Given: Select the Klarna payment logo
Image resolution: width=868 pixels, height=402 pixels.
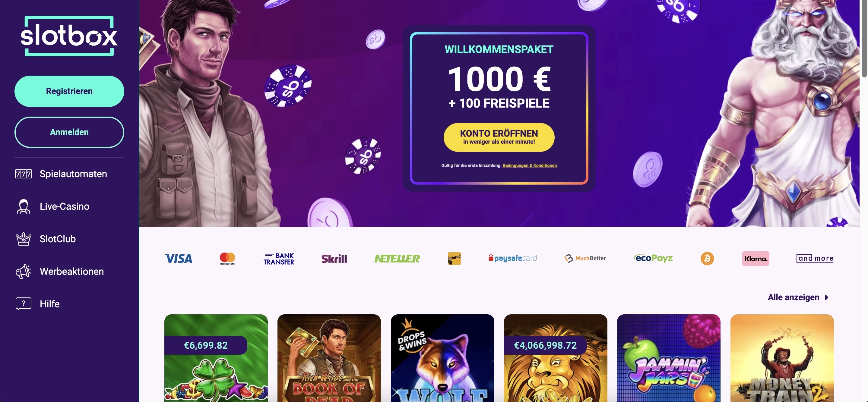Looking at the screenshot, I should coord(756,259).
